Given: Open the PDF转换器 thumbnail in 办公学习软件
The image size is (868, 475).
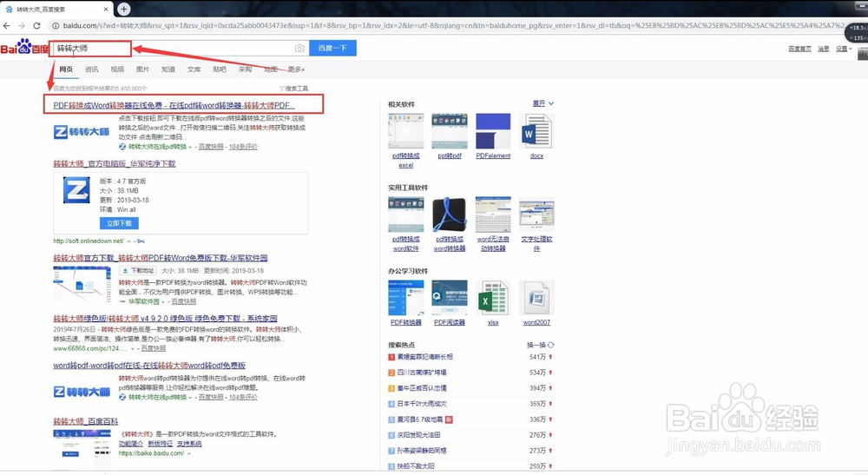Looking at the screenshot, I should (405, 298).
